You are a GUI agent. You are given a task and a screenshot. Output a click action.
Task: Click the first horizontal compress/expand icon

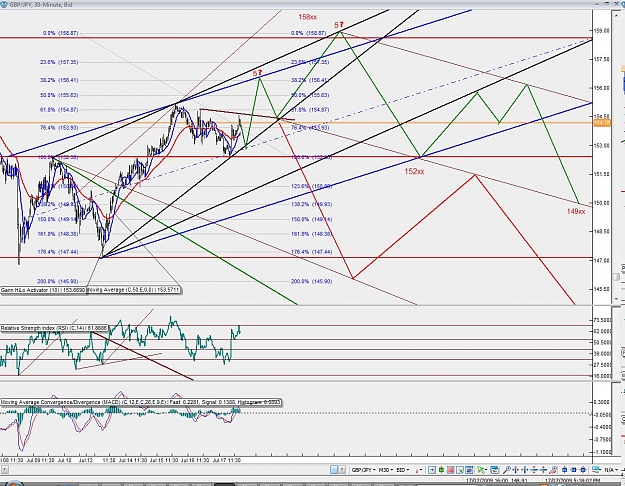tap(516, 470)
